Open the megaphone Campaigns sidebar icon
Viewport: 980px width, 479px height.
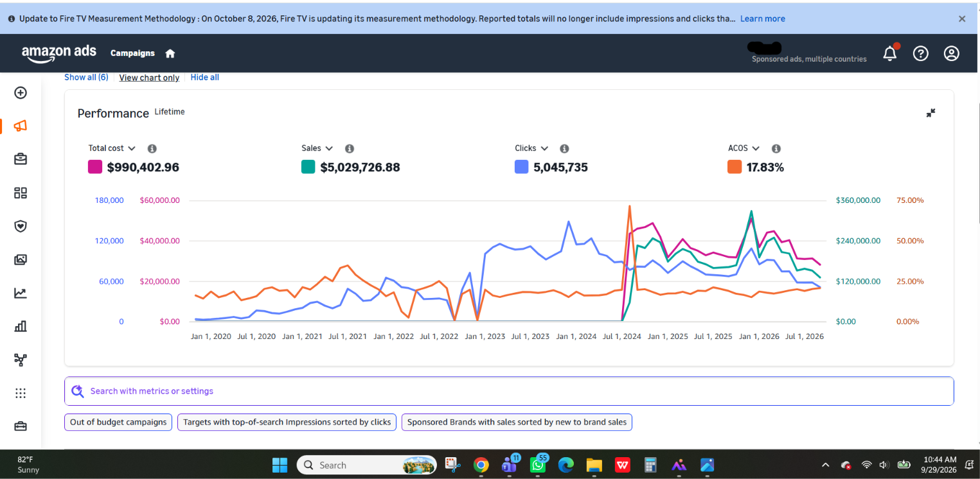click(21, 126)
